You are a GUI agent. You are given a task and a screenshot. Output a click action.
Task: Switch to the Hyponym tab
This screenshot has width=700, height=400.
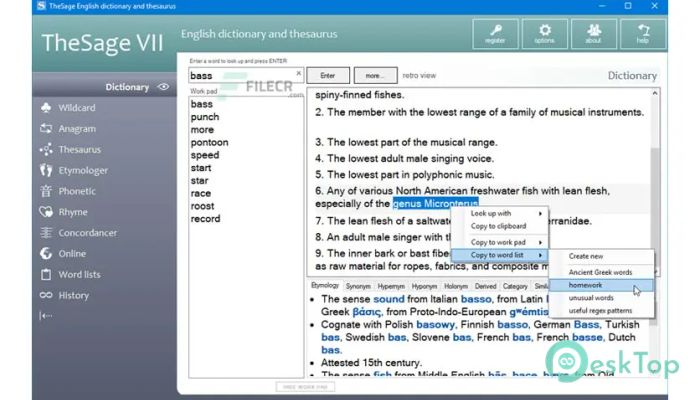pyautogui.click(x=424, y=286)
